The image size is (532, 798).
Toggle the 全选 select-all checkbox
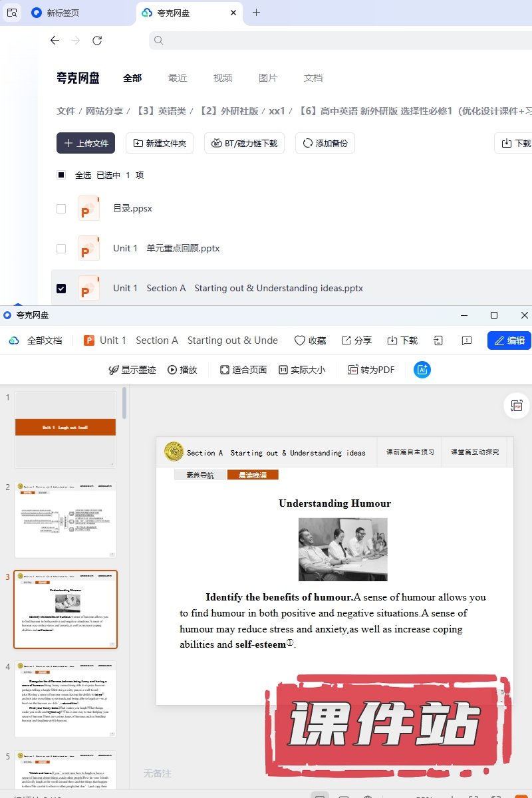(x=61, y=176)
